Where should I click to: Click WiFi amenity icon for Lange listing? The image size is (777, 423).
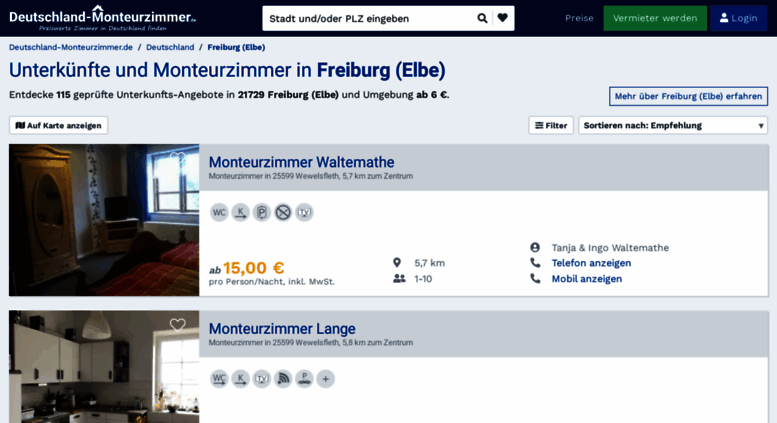pyautogui.click(x=283, y=379)
